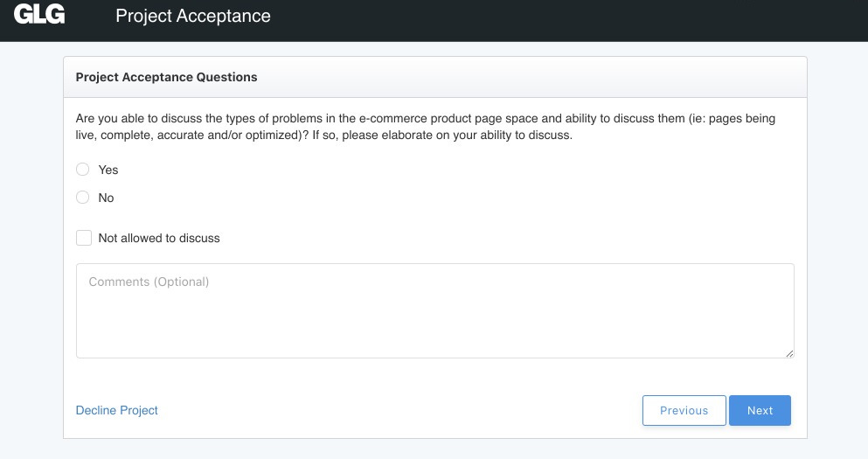
Task: Check the Not allowed to discuss box
Action: [84, 238]
